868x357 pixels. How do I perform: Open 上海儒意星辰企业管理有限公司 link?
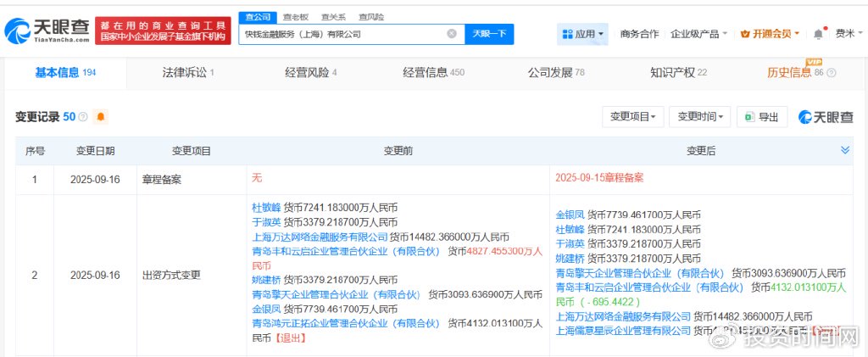click(623, 331)
